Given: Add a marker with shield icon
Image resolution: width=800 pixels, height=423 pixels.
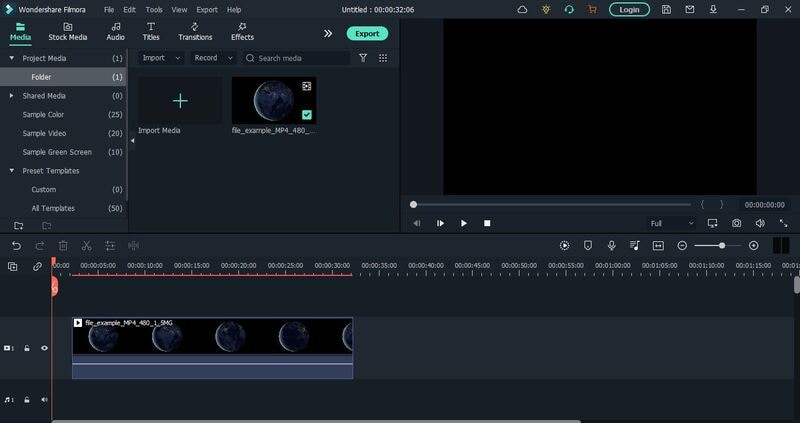Looking at the screenshot, I should pos(588,246).
